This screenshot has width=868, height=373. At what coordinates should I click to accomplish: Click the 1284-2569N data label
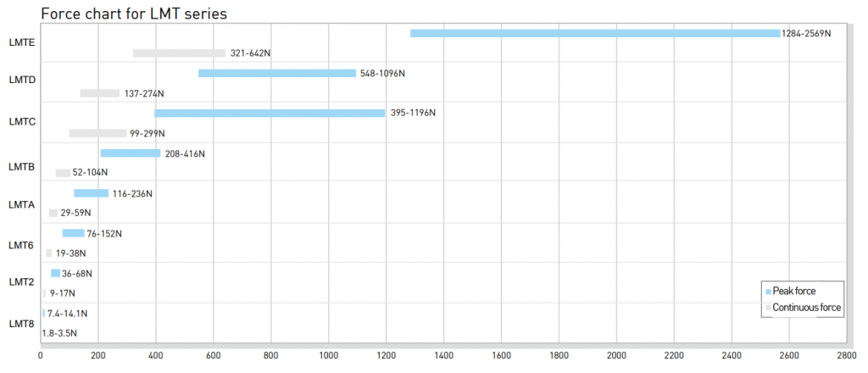(807, 33)
